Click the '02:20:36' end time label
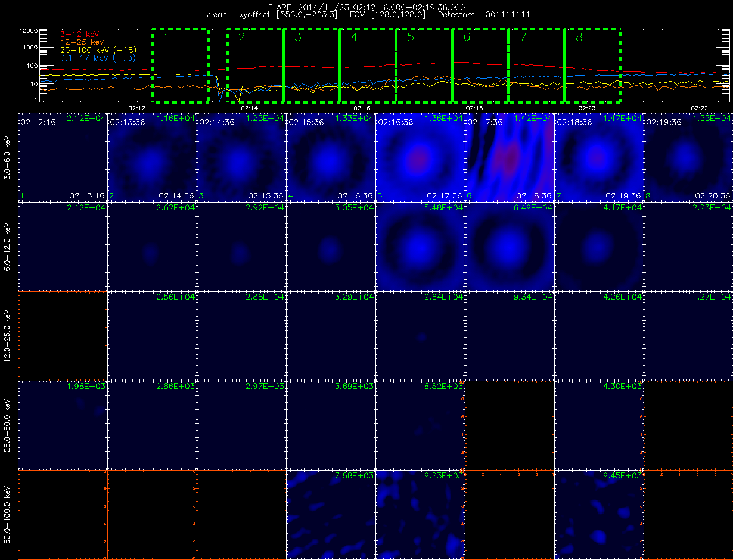The height and width of the screenshot is (560, 733). coord(713,195)
